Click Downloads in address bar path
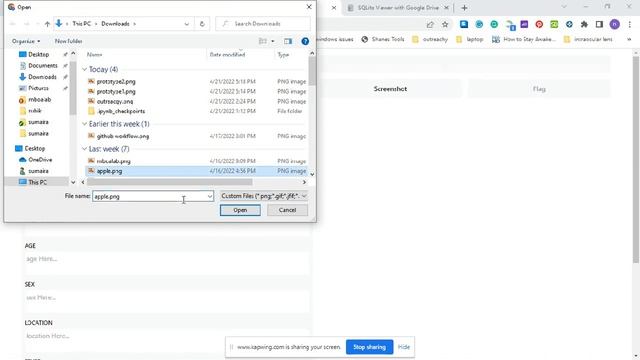 coord(115,24)
